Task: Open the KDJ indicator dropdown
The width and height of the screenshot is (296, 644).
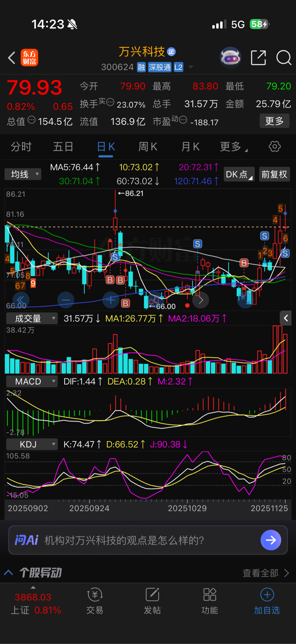Action: pos(32,444)
